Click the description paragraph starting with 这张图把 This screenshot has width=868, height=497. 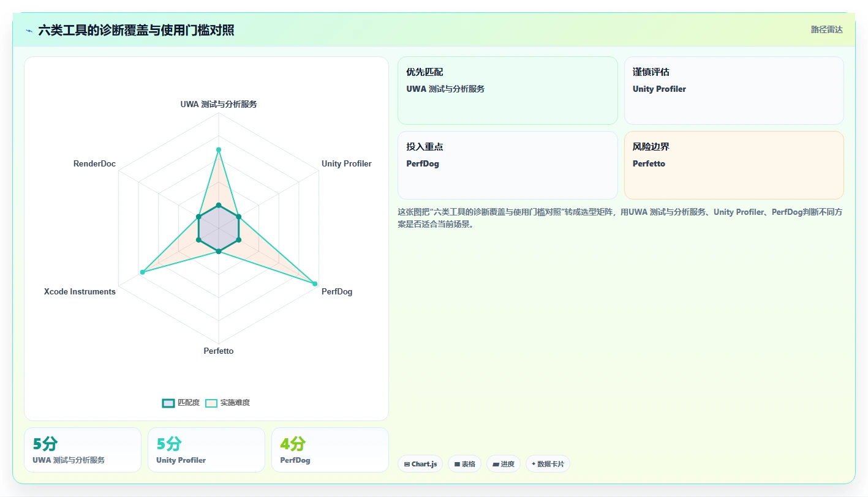point(621,218)
